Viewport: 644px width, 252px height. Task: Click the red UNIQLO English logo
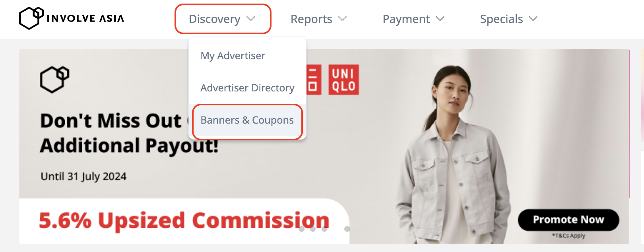[343, 80]
